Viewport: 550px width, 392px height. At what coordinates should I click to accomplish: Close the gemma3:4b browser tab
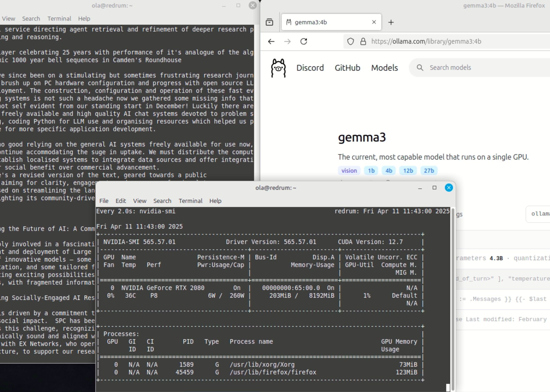tap(374, 22)
